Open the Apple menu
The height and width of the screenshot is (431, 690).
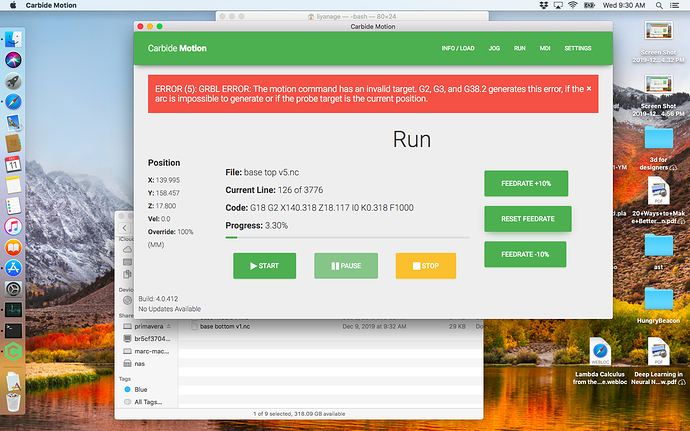coord(13,5)
